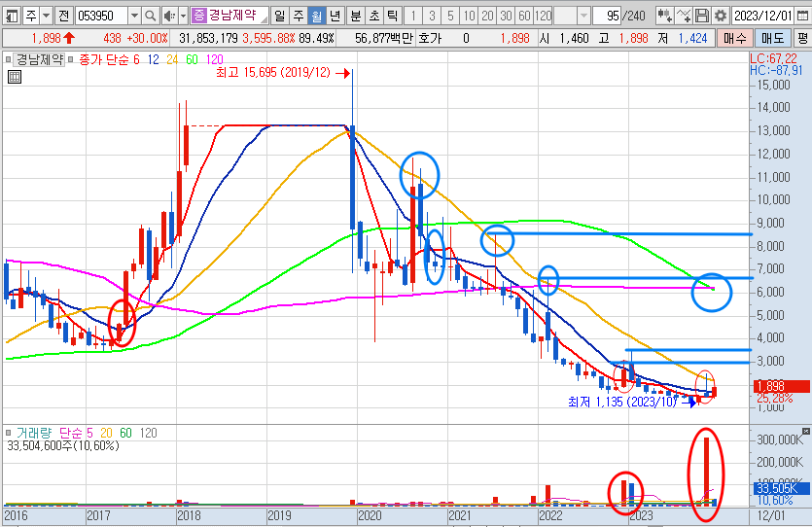Image resolution: width=812 pixels, height=527 pixels.
Task: Click the low price 1,424 value
Action: 693,38
